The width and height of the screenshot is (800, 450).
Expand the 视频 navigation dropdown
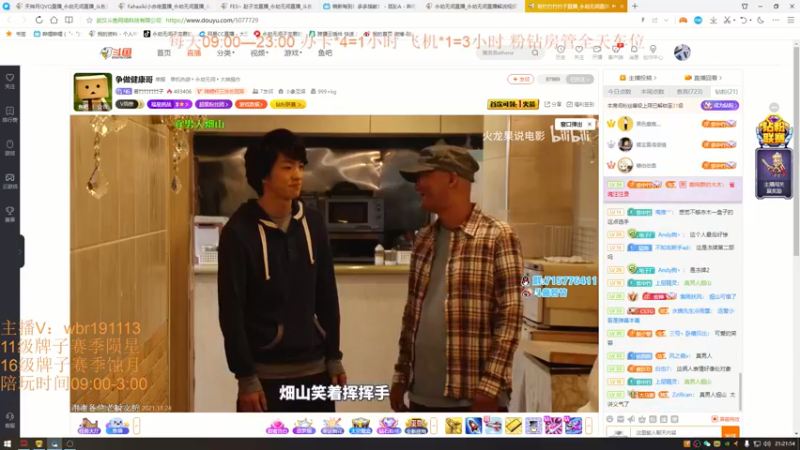coord(259,53)
